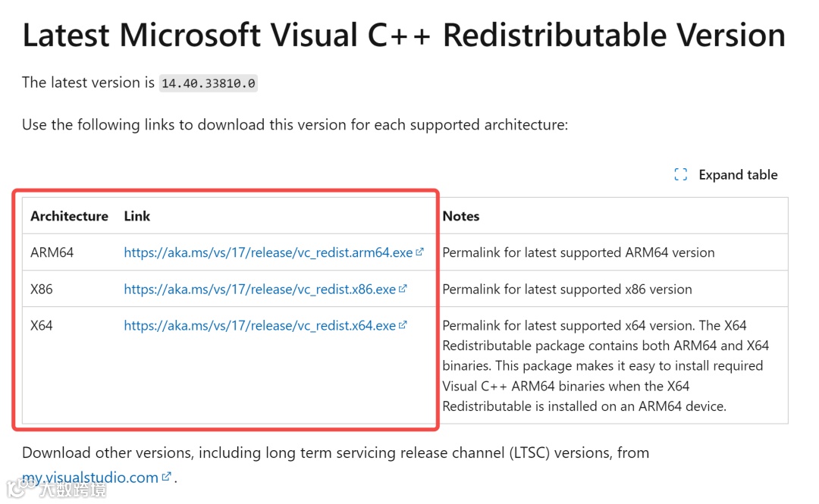Click the Architecture column header
This screenshot has height=504, width=819.
click(x=69, y=216)
